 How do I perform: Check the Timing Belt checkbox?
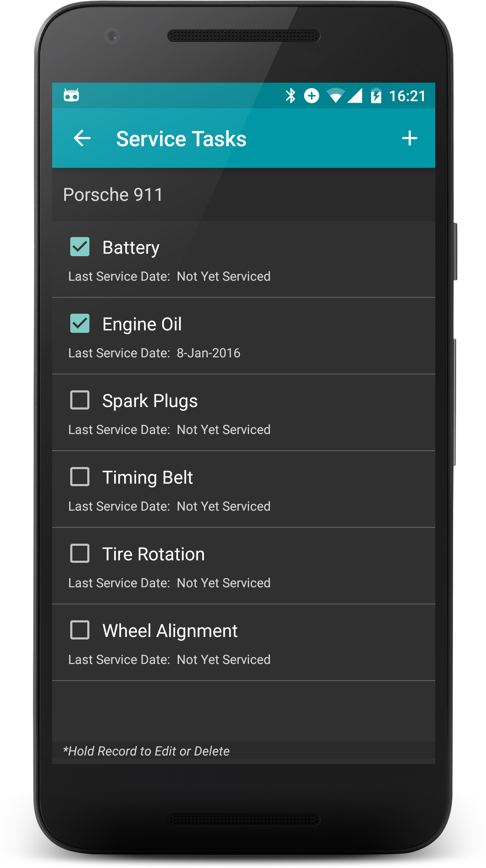click(x=80, y=477)
